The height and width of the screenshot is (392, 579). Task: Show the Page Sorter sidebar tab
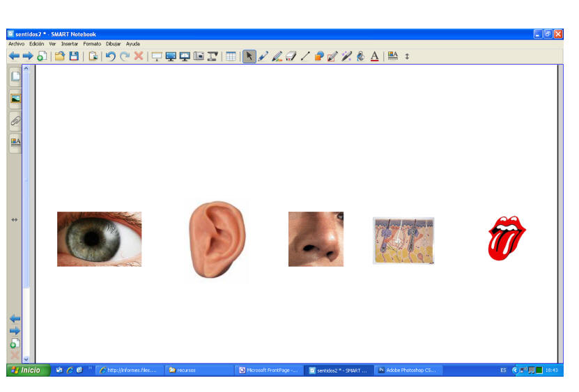[15, 77]
